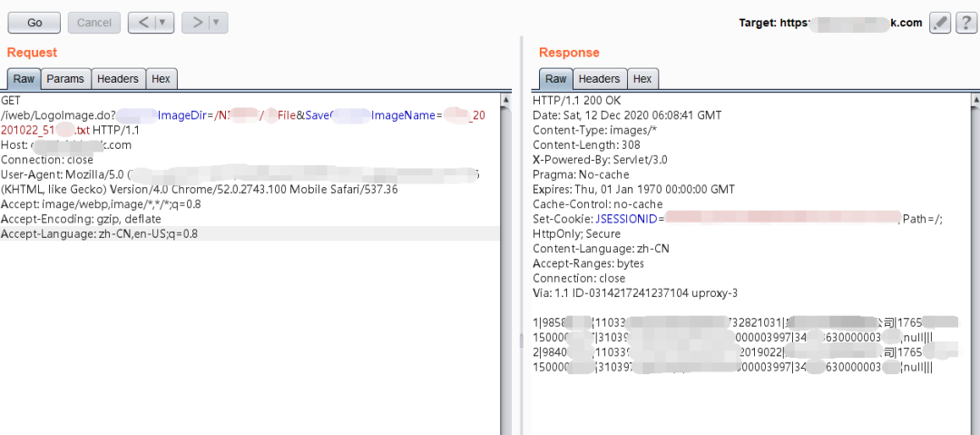Click the Go button to send request
The height and width of the screenshot is (435, 980).
click(34, 22)
